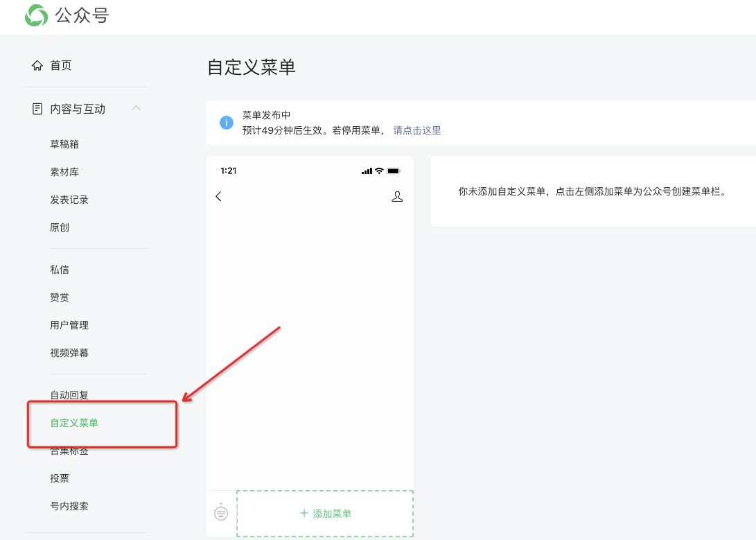Click the blue info icon in notice banner
Viewport: 756px width, 540px height.
point(227,123)
